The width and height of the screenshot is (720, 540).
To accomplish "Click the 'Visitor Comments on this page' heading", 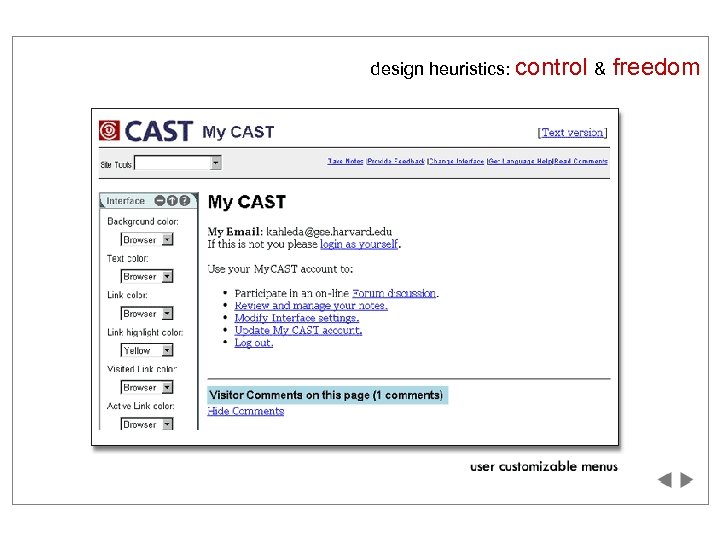I will 327,395.
